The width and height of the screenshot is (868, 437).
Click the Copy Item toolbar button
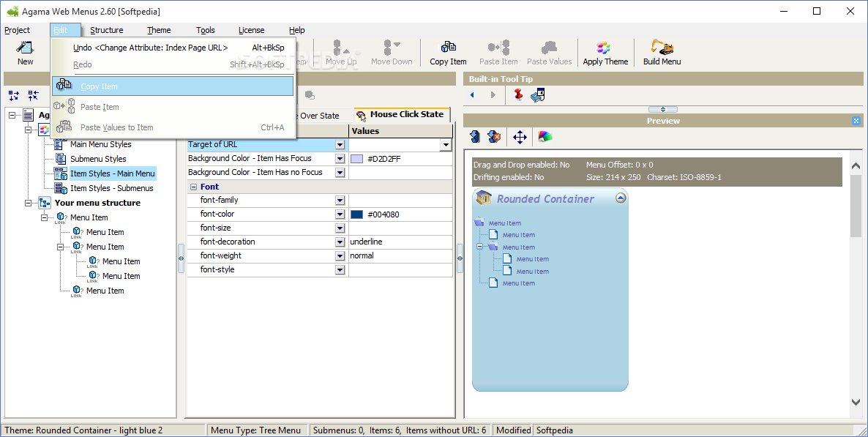point(448,53)
